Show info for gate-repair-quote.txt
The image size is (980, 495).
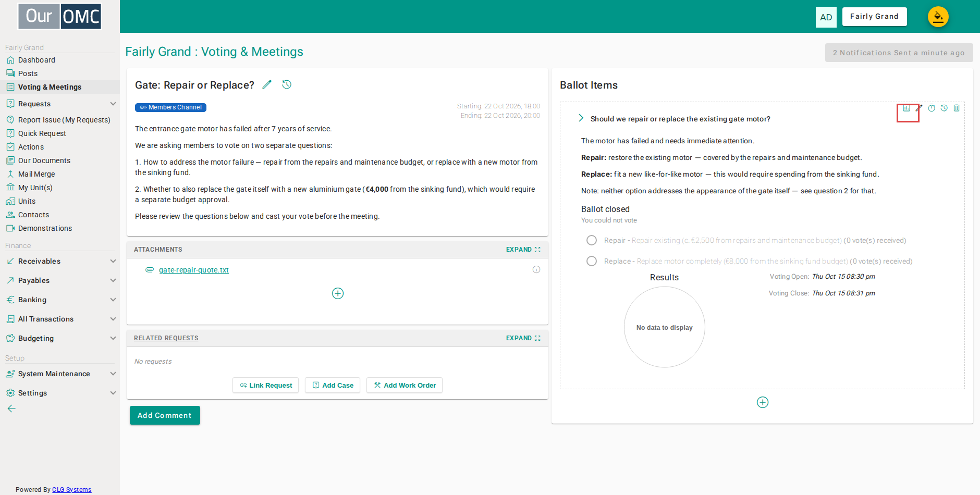pos(536,269)
